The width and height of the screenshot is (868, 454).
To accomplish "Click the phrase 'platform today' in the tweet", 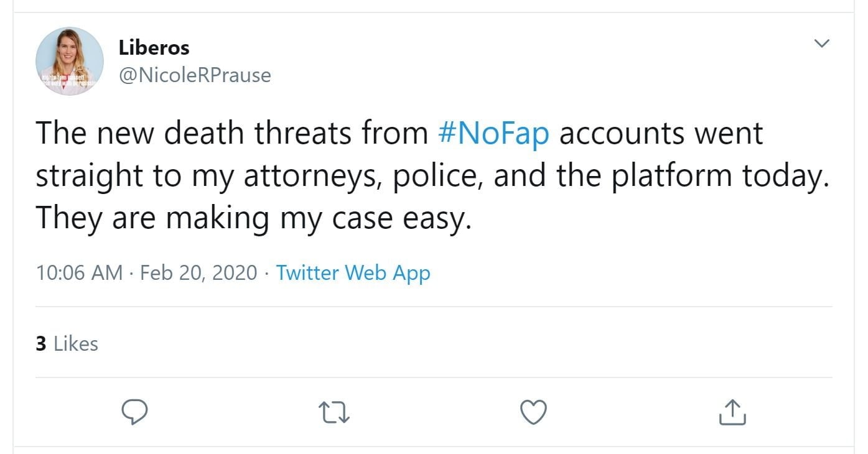I will click(720, 176).
